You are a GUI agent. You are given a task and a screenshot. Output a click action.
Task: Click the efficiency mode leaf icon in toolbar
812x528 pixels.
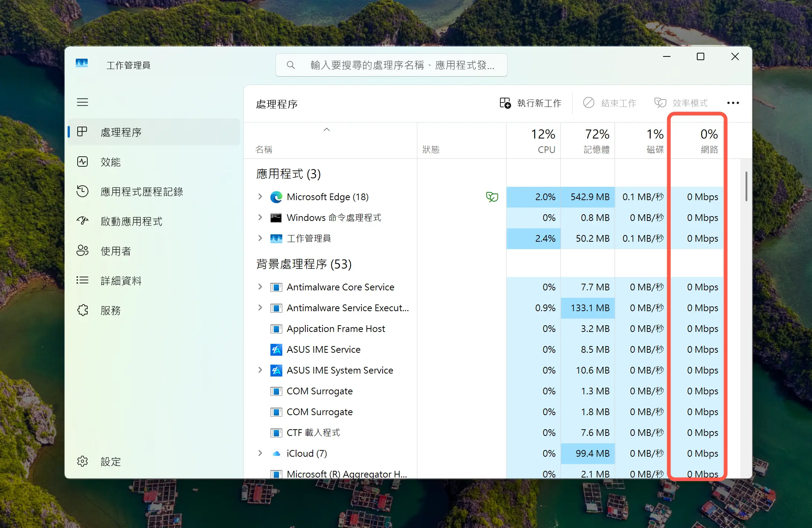click(660, 103)
